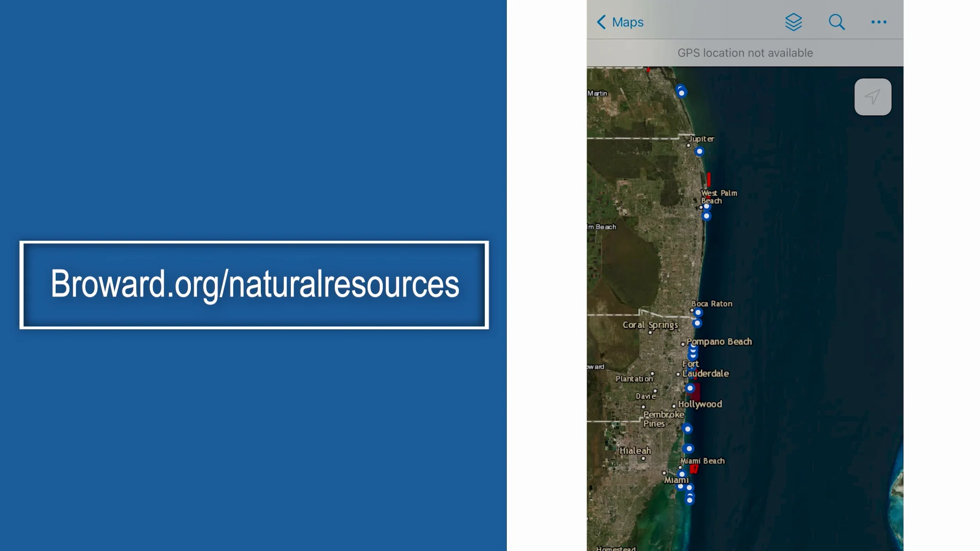Click the Fort Lauderdale city label
This screenshot has width=980, height=551.
tap(705, 373)
